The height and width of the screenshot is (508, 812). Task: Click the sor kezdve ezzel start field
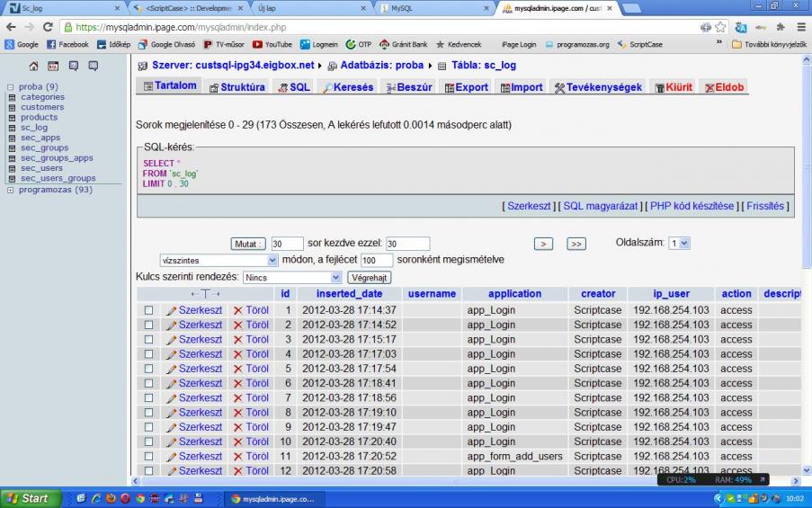click(x=407, y=244)
